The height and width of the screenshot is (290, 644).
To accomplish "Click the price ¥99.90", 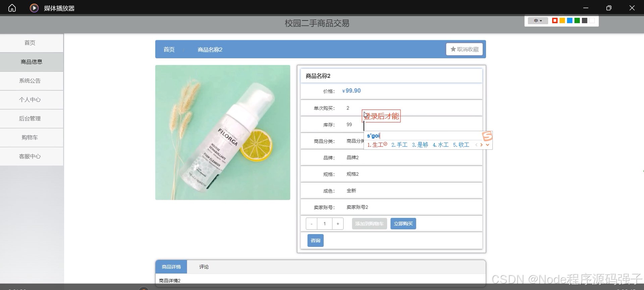I will (352, 91).
